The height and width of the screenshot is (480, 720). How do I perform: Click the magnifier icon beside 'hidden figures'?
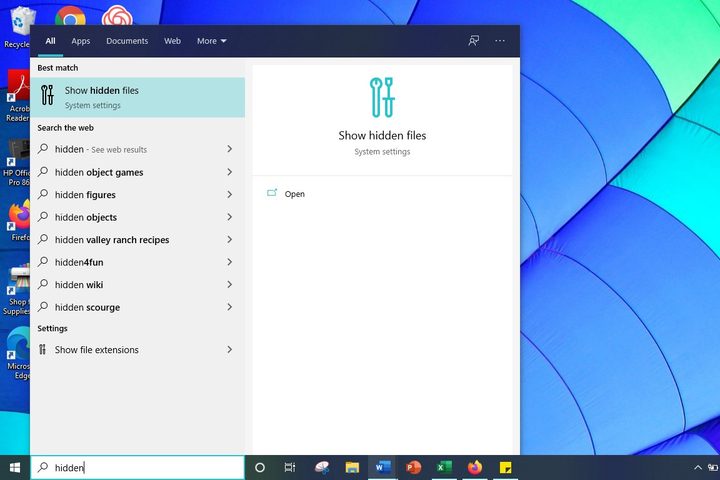(x=43, y=194)
